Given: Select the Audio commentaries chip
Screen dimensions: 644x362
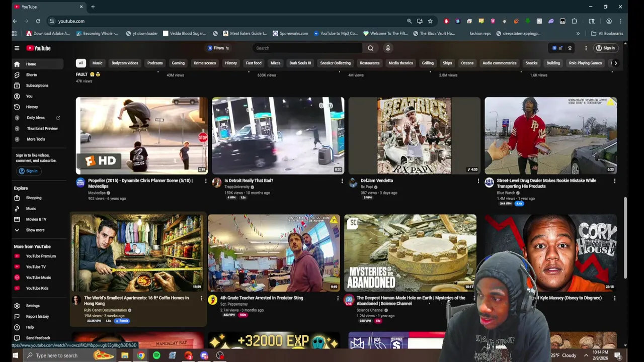Looking at the screenshot, I should pyautogui.click(x=499, y=63).
